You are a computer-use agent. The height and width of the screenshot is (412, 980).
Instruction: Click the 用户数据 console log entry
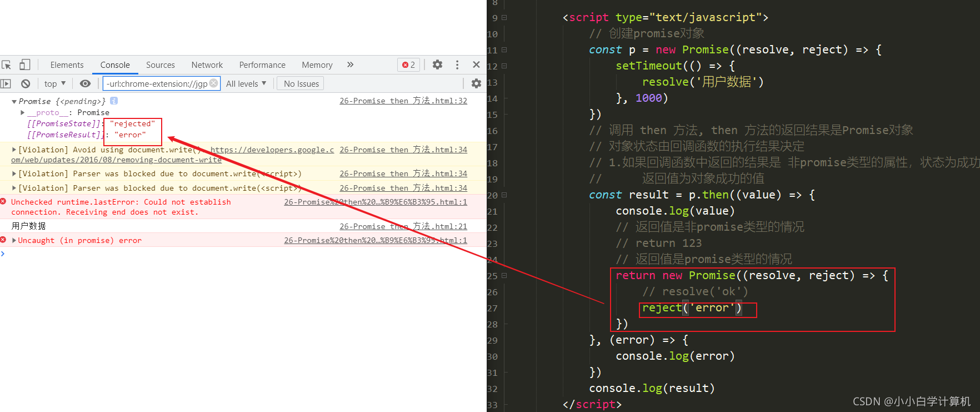pyautogui.click(x=28, y=226)
